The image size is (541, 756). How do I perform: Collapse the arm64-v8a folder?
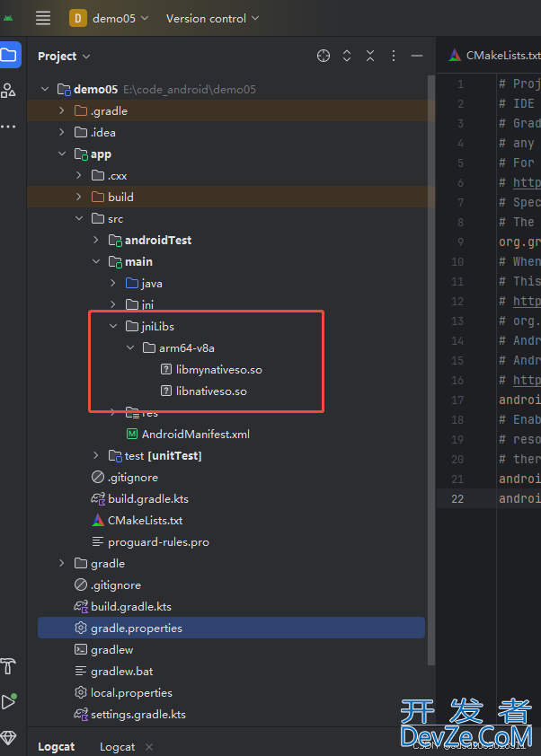click(130, 347)
